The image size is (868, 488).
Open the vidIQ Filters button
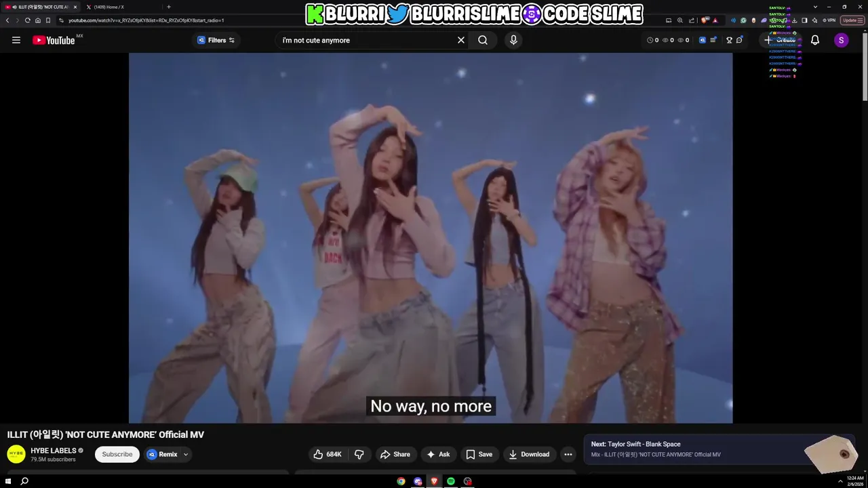(216, 40)
